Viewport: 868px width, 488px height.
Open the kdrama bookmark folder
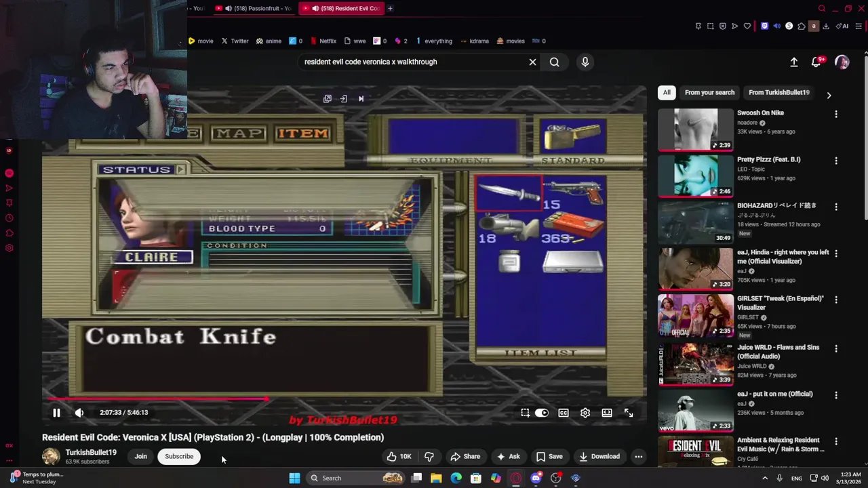tap(474, 41)
